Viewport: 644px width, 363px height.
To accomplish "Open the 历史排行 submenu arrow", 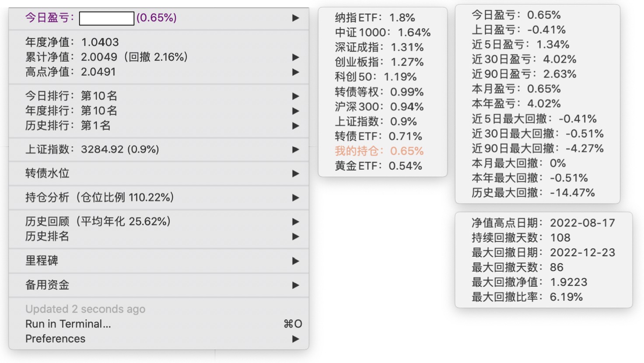I will click(296, 126).
